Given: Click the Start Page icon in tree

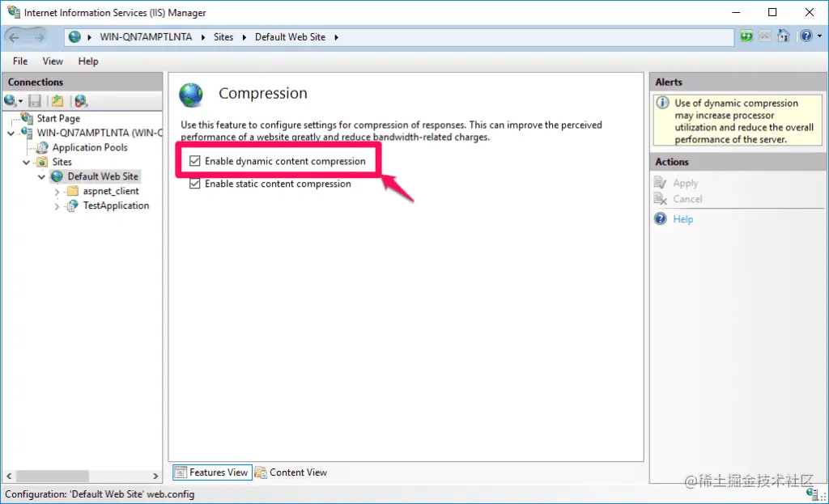Looking at the screenshot, I should pos(27,118).
